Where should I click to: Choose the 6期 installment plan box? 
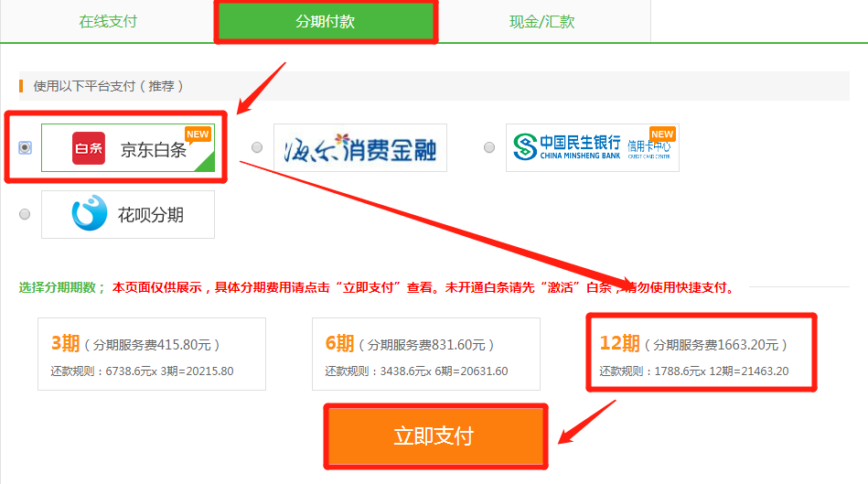click(425, 355)
